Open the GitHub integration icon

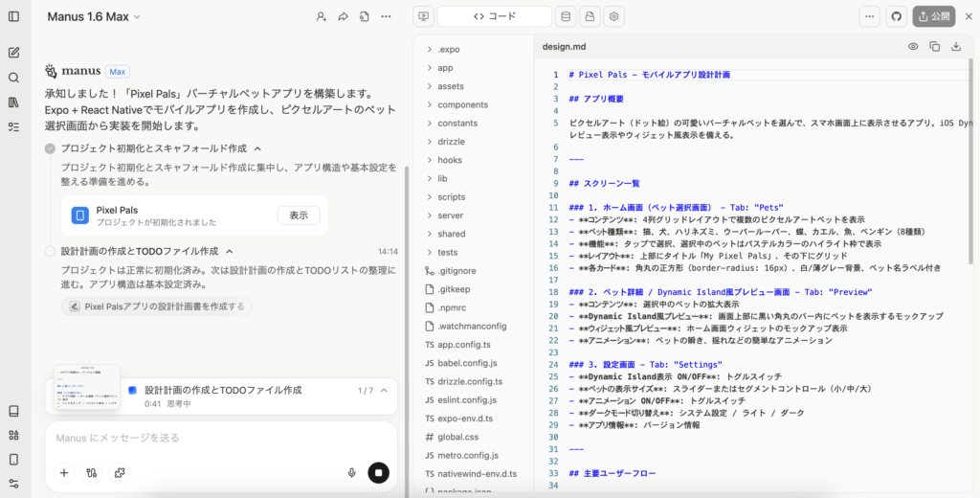click(x=897, y=16)
